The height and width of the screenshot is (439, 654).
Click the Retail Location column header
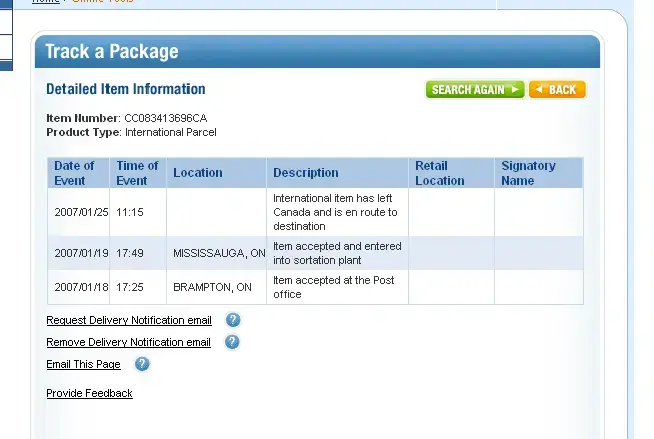point(451,173)
